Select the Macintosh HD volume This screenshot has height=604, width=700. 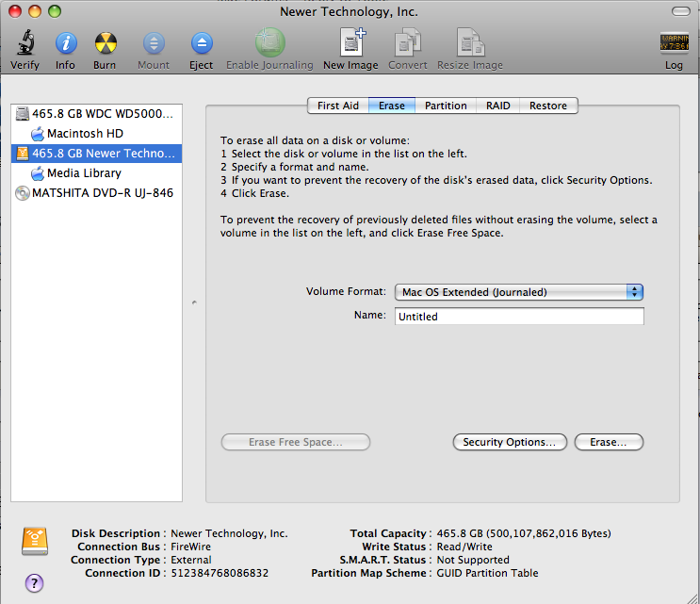tap(96, 134)
